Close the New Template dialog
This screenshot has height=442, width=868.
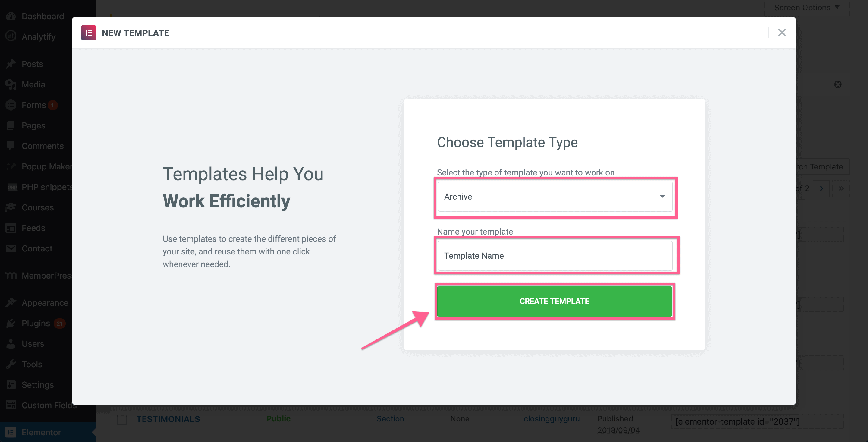point(782,32)
